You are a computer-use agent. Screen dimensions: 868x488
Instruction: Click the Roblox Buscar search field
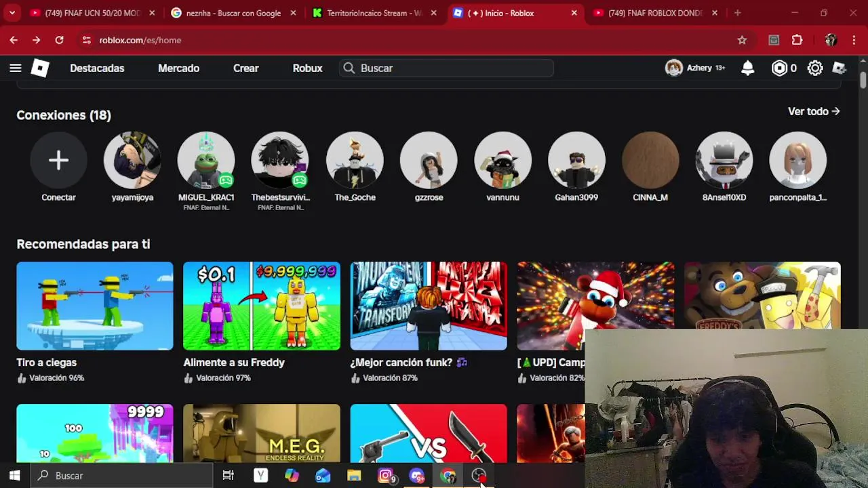[446, 68]
